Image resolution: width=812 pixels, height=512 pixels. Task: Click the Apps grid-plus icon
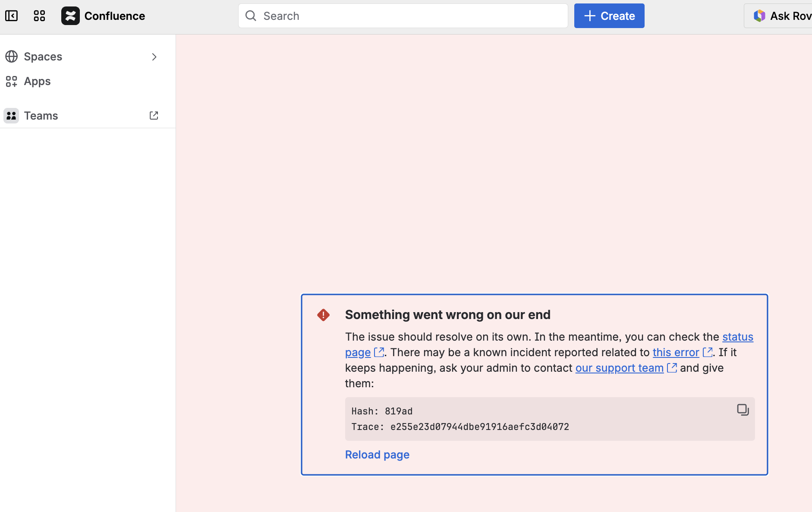coord(11,81)
